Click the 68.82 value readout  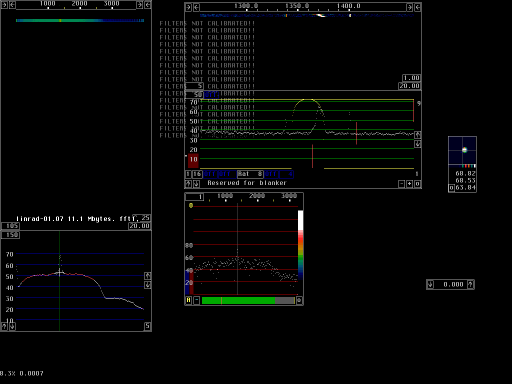coord(465,174)
